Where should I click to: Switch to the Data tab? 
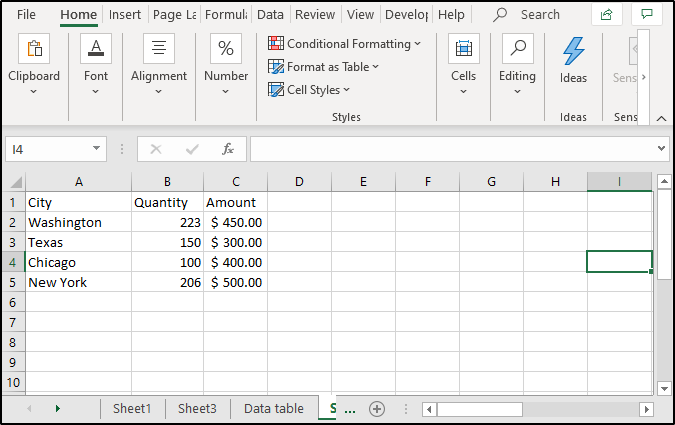tap(270, 15)
